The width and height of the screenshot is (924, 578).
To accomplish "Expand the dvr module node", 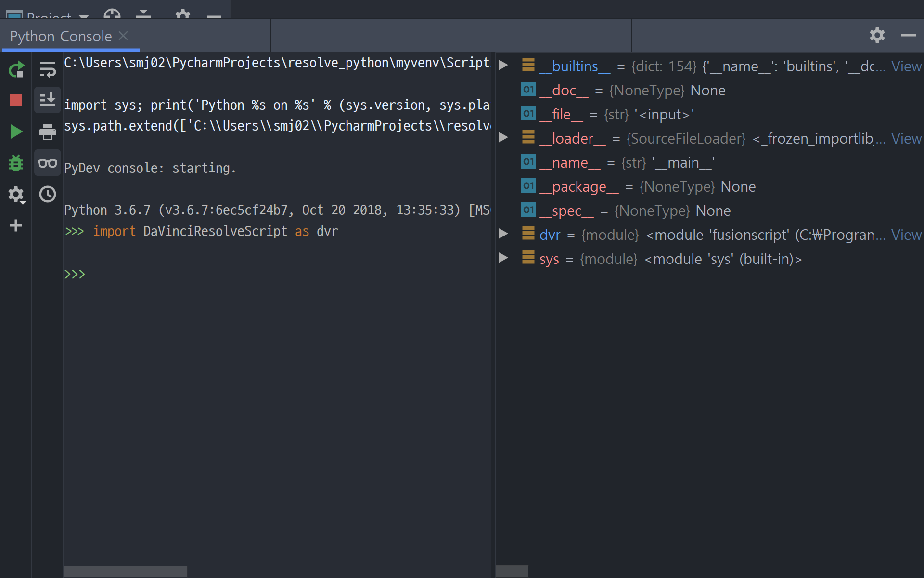I will [x=503, y=234].
